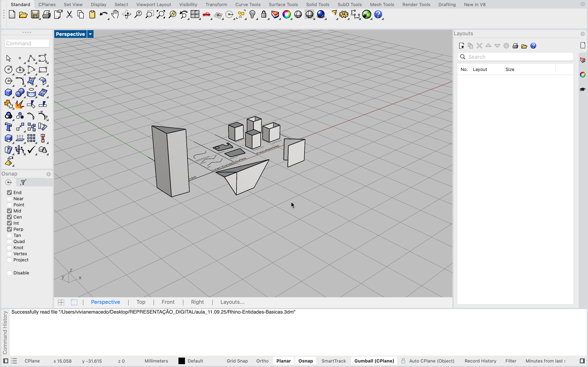Select the Pan hand tool
Screen dimensions: 588x367
(x=115, y=14)
